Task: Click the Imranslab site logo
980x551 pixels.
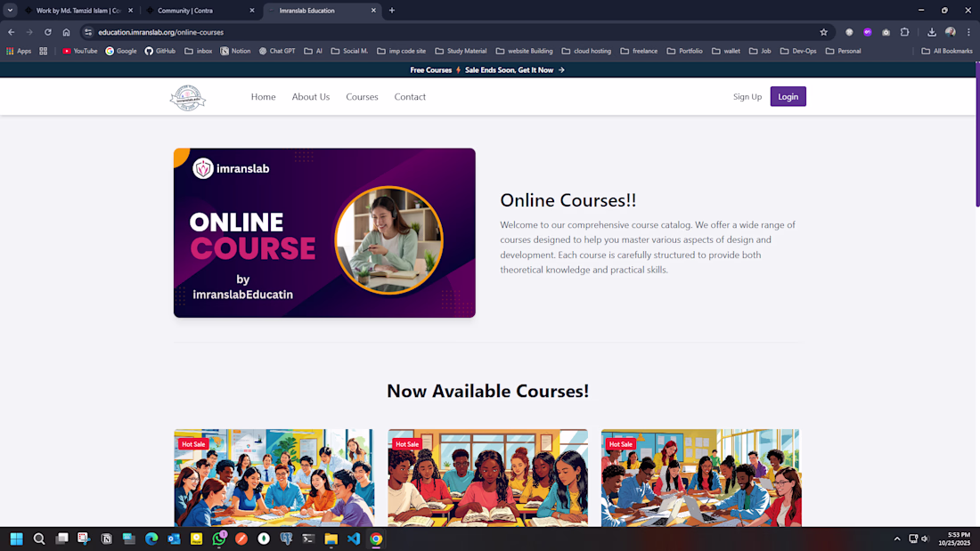Action: [187, 97]
